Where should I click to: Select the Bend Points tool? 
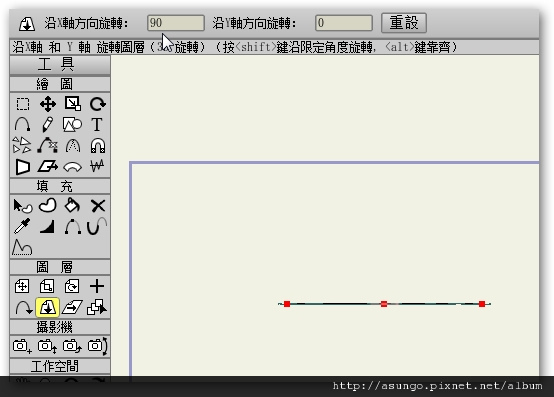[x=72, y=167]
